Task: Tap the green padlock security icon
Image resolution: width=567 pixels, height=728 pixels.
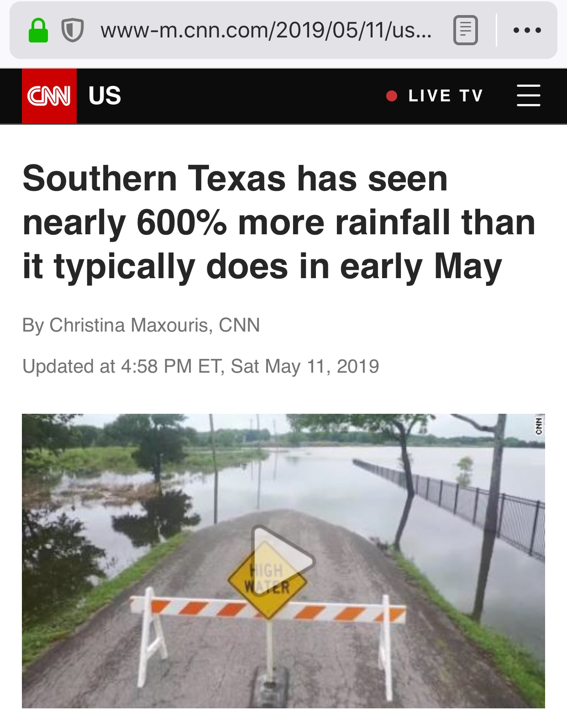Action: [x=38, y=31]
